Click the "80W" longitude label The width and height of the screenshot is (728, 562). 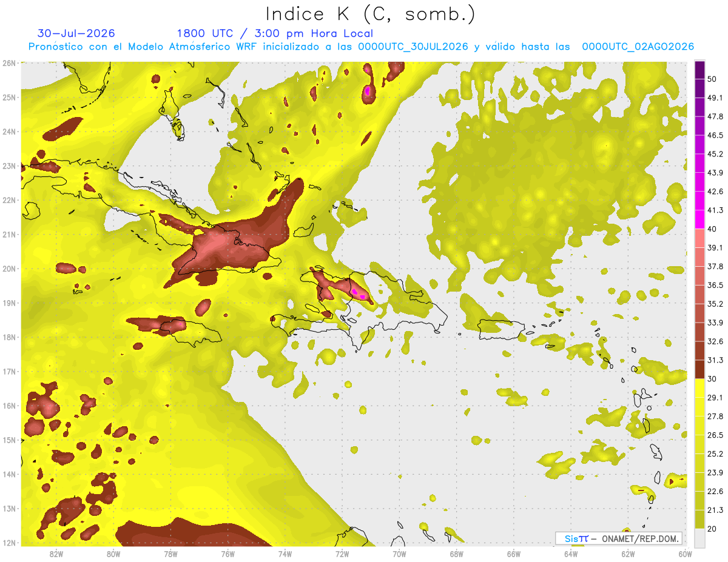point(113,554)
